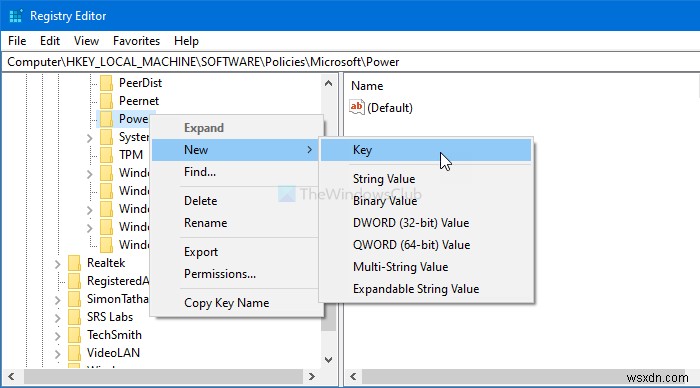The image size is (700, 388).
Task: Choose Rename in the context menu
Action: 235,223
